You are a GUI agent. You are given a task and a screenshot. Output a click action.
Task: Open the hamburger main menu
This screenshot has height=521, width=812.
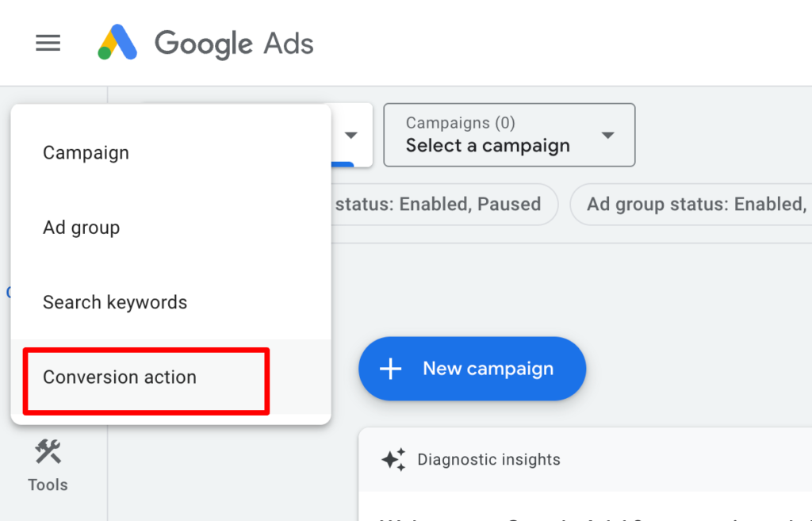click(x=48, y=43)
